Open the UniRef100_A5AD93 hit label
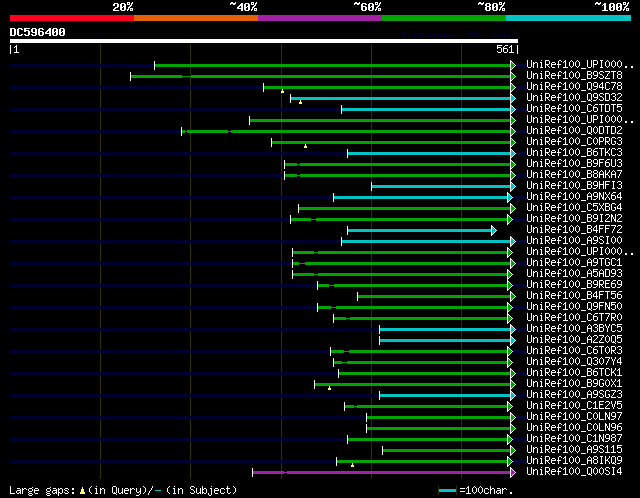Screen dimensions: 640x498 [x=574, y=273]
